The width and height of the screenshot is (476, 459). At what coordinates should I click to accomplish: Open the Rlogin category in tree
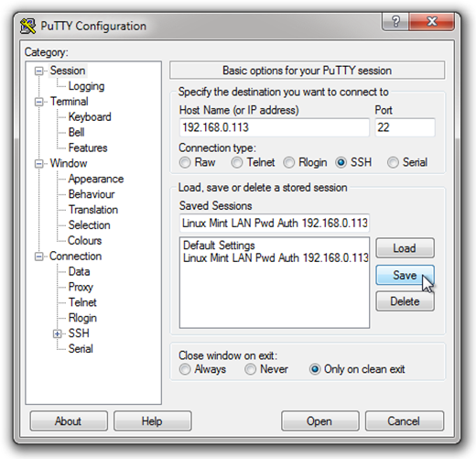coord(82,318)
